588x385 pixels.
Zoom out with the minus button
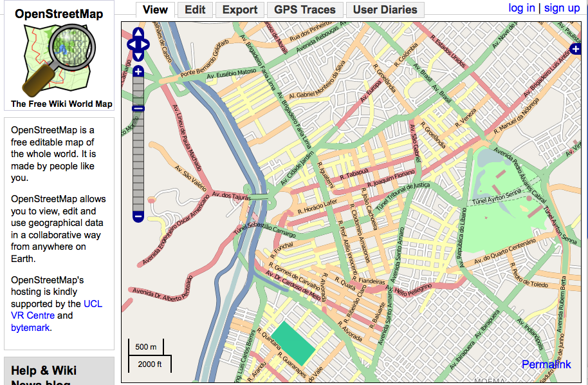point(138,217)
